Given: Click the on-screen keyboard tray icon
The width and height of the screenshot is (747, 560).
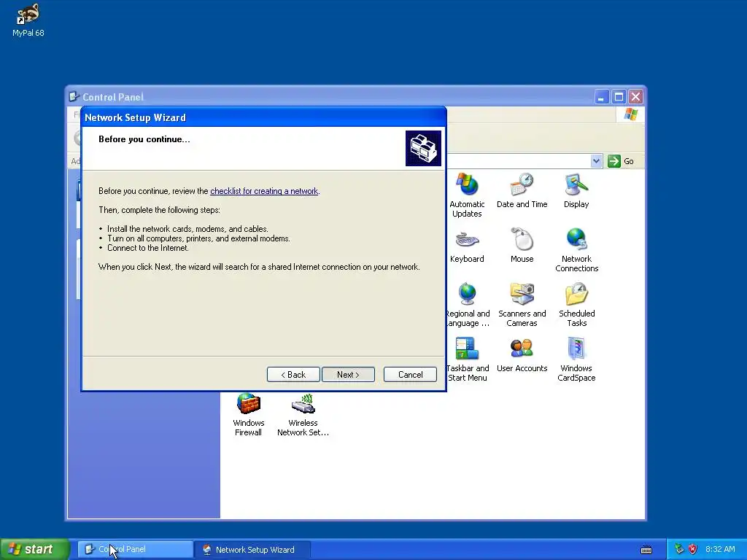Looking at the screenshot, I should [646, 550].
